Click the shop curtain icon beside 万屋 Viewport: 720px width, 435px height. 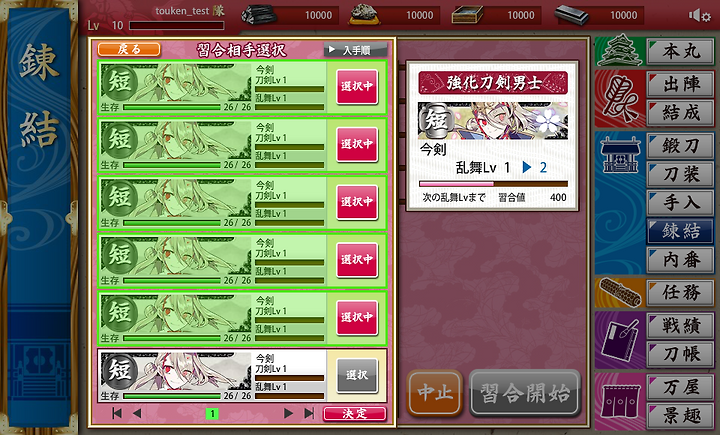[x=620, y=402]
